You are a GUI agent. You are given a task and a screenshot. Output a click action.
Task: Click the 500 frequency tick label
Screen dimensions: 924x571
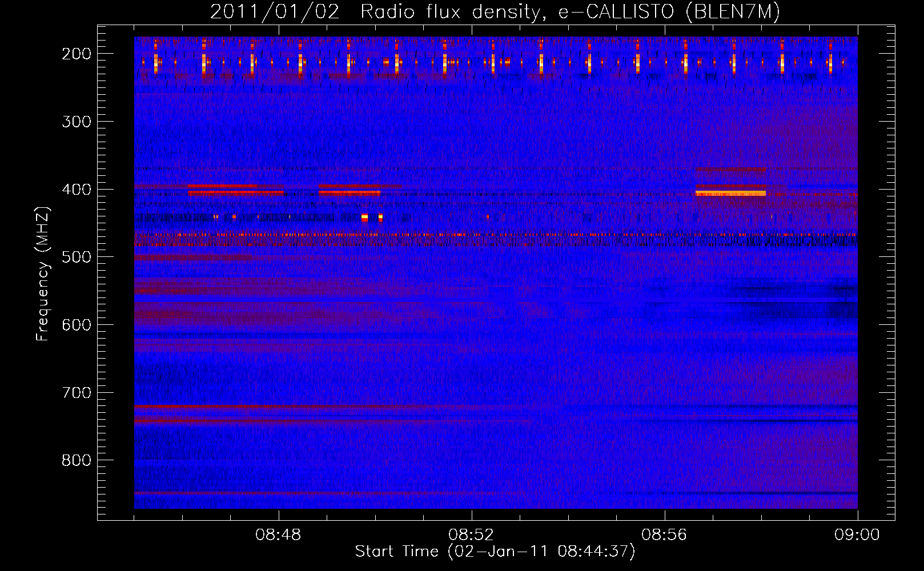point(76,257)
